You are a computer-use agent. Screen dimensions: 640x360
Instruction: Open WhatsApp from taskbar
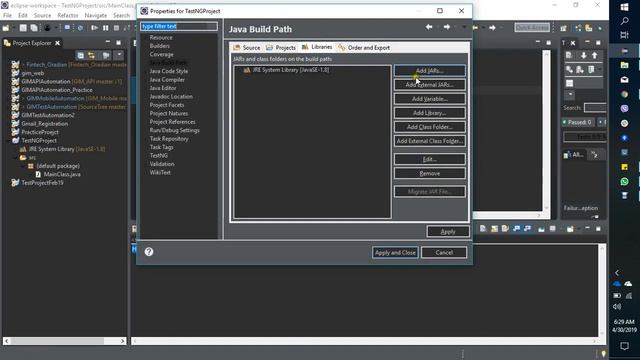[x=624, y=182]
